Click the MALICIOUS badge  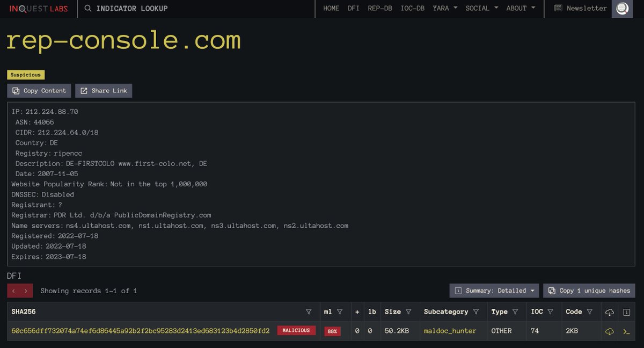click(x=296, y=331)
